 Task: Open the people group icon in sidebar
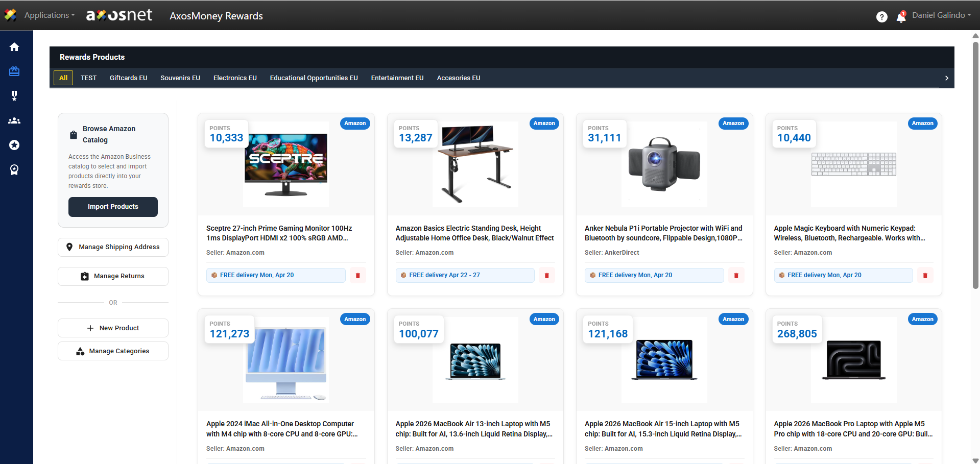pos(14,120)
